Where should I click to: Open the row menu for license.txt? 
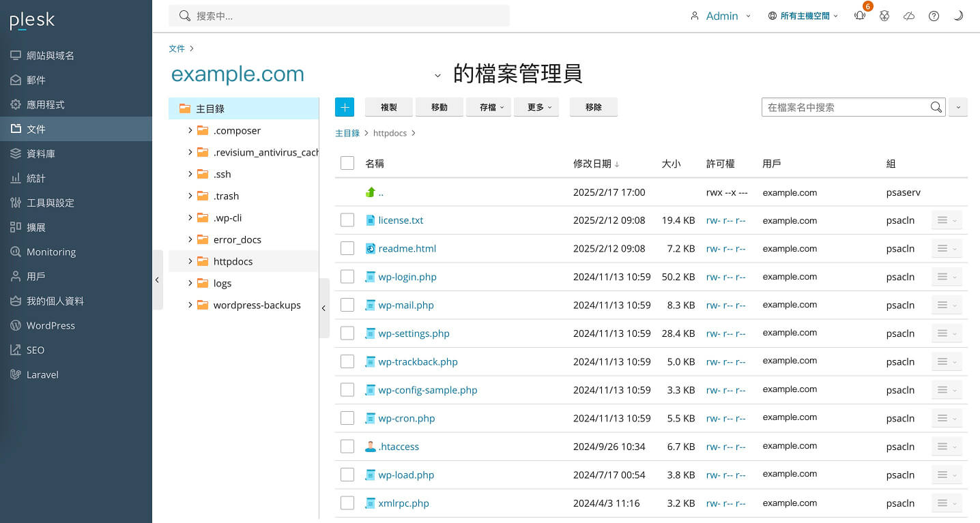947,220
